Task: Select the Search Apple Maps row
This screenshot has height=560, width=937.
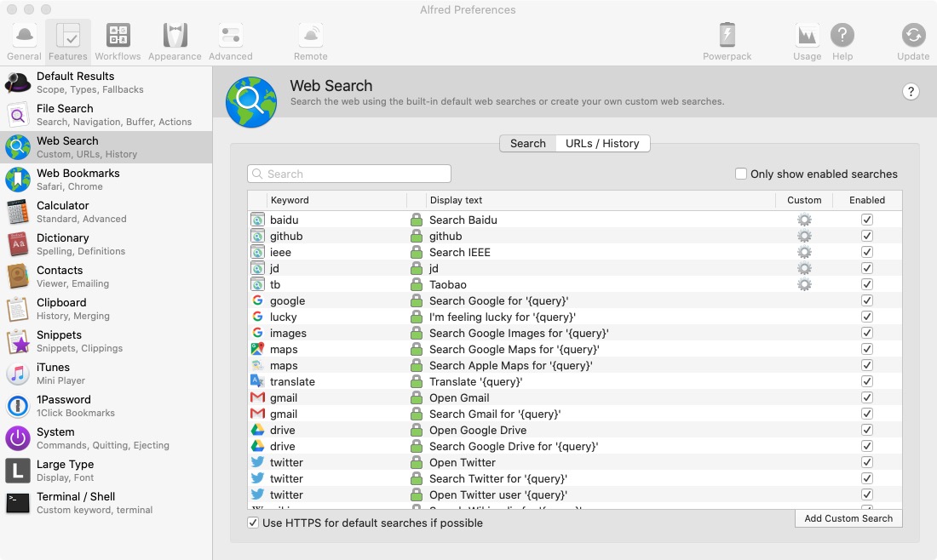Action: 575,365
